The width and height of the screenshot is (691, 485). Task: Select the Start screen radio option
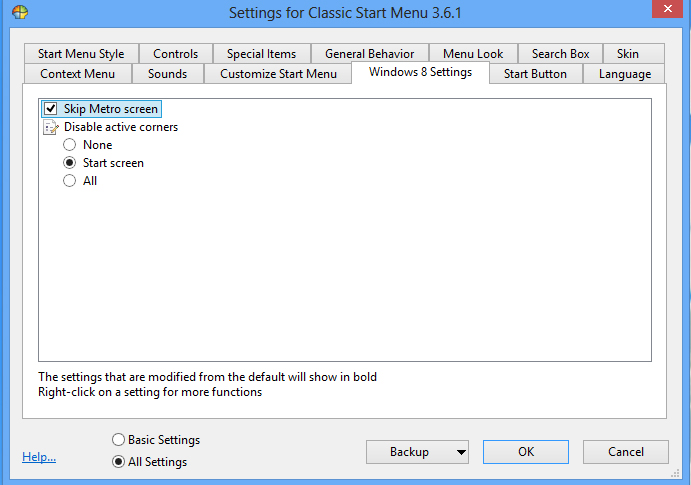pos(69,163)
